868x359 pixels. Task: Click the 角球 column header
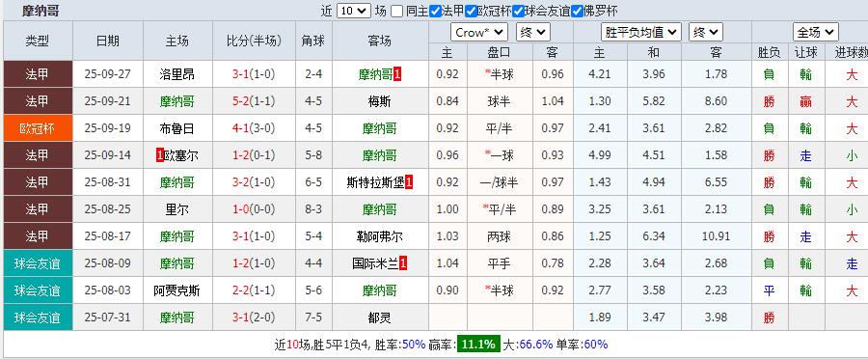click(x=313, y=41)
